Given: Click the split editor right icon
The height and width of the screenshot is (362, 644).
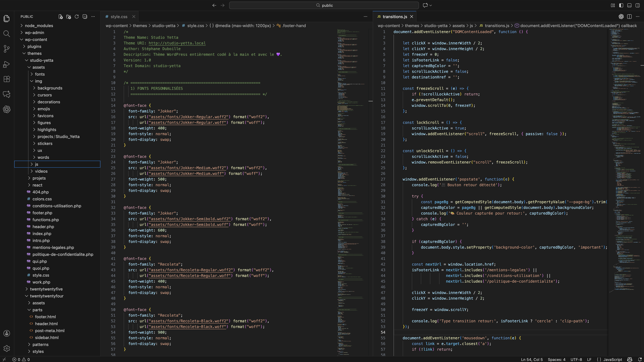Looking at the screenshot, I should (629, 17).
